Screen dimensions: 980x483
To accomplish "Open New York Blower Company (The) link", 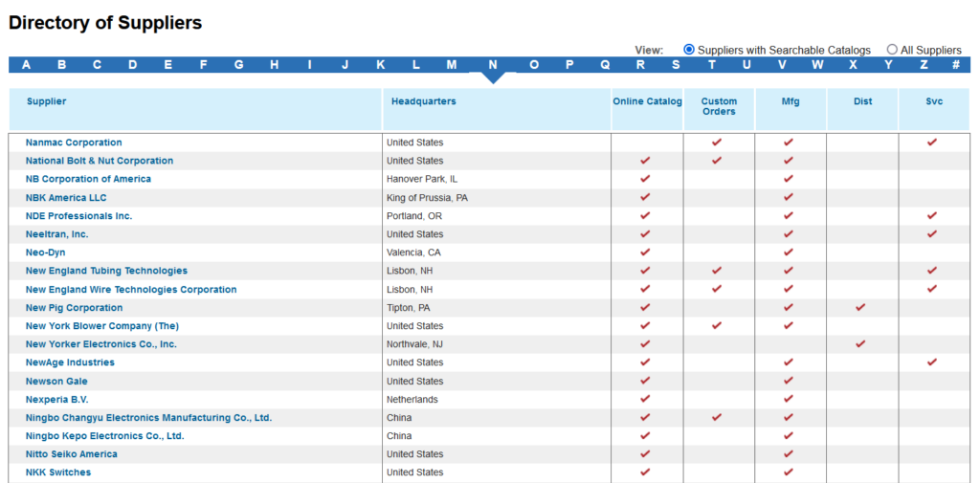I will point(102,325).
